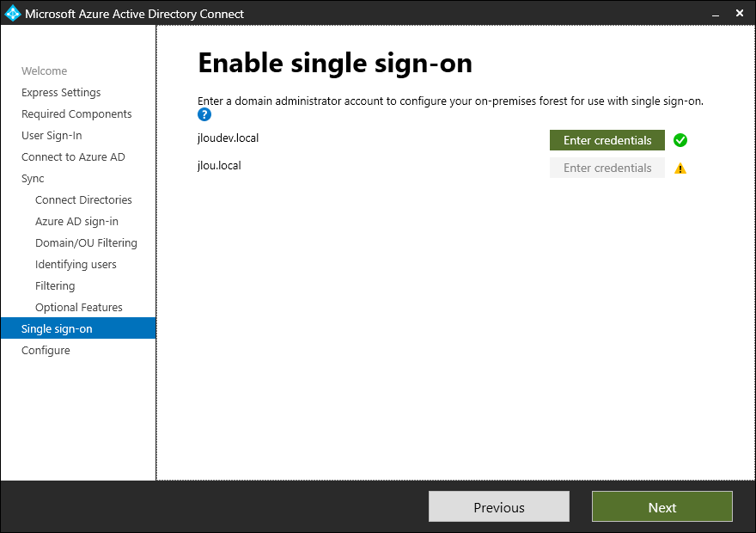Open Connect Directories sub-step
Image resolution: width=756 pixels, height=533 pixels.
(83, 199)
